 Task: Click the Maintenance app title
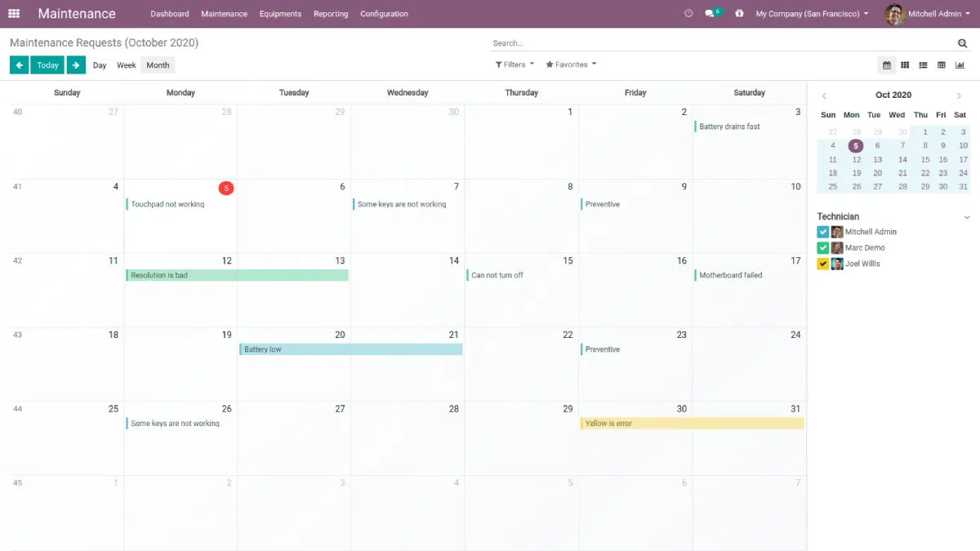(77, 14)
